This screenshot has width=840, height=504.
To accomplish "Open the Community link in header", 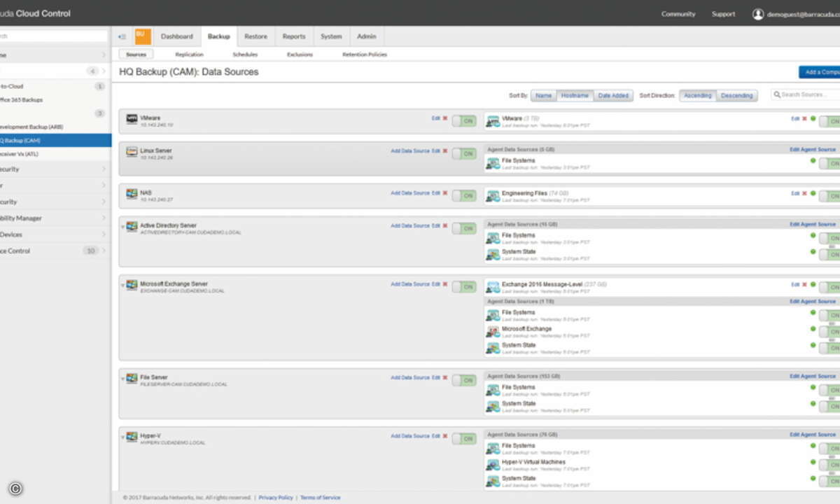I will [678, 14].
